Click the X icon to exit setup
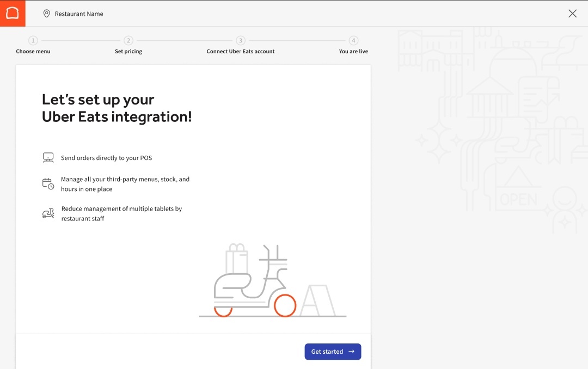 (x=572, y=13)
